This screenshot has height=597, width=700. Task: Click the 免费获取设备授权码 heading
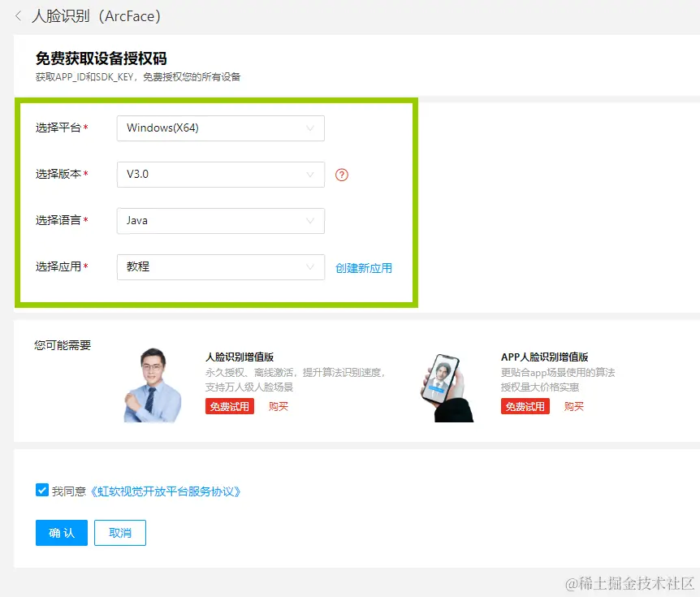pyautogui.click(x=102, y=58)
